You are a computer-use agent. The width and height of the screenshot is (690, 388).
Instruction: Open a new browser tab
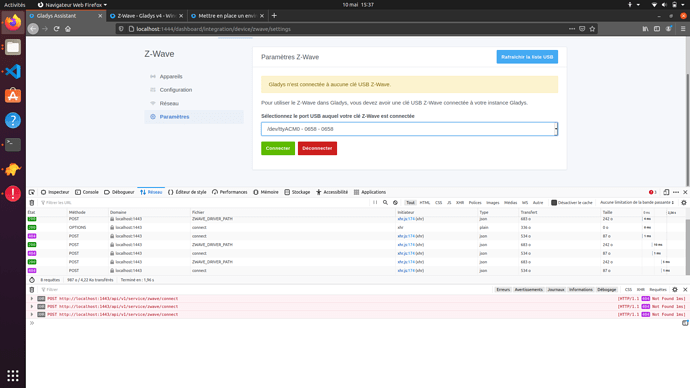click(274, 15)
